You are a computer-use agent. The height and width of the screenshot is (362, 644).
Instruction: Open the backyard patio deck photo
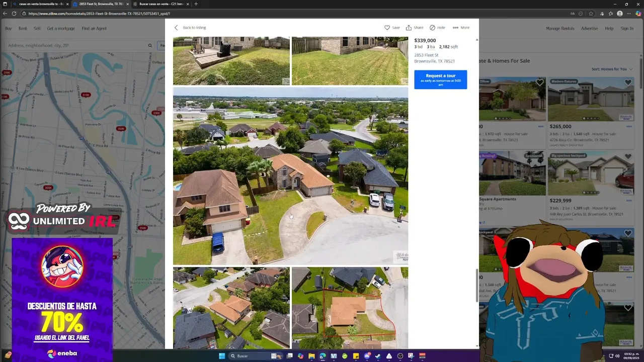pos(231,60)
